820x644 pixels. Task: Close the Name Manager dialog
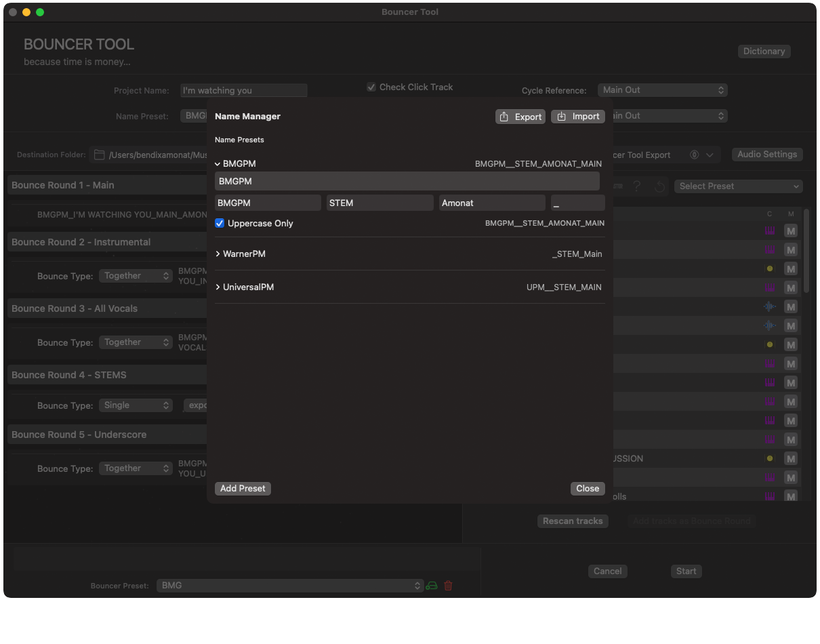click(587, 489)
